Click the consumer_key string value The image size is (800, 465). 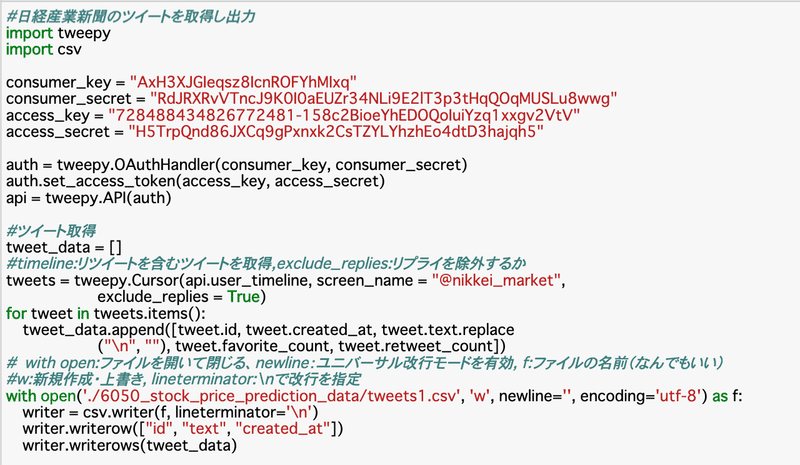click(243, 82)
